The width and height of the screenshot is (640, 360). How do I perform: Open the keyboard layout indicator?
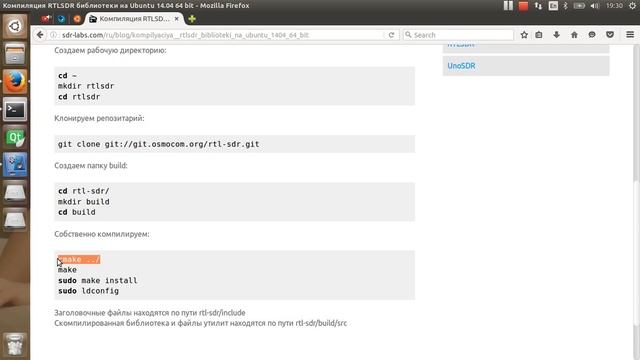(x=553, y=6)
